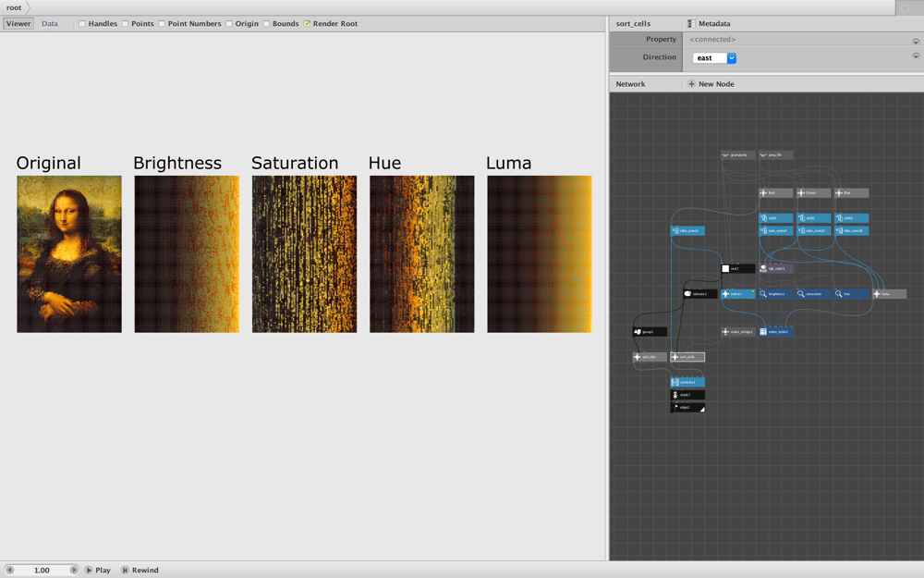Open the Property row options arrow

[916, 42]
